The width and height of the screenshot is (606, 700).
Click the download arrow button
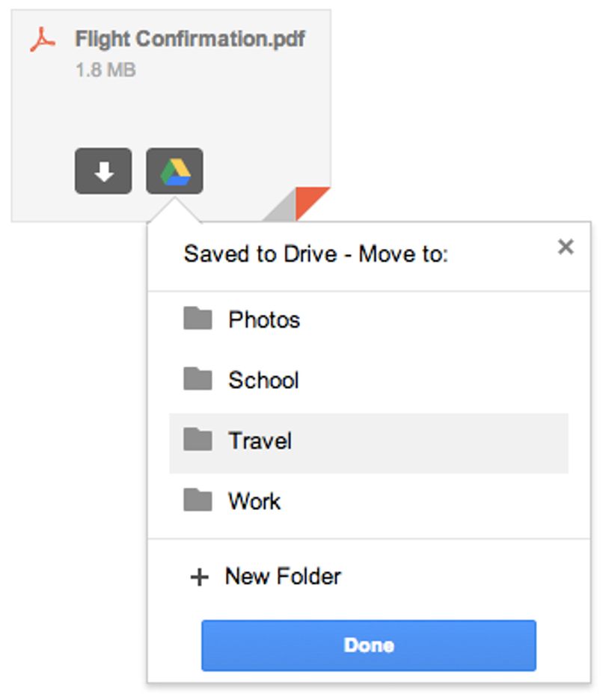103,171
